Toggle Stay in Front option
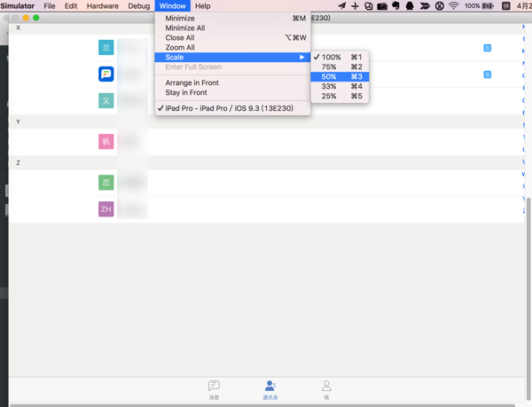532x407 pixels. click(232, 92)
